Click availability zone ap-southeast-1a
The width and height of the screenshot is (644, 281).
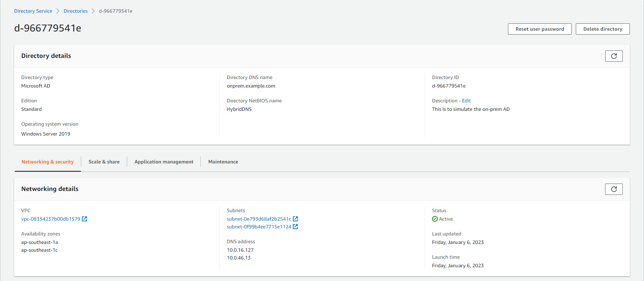pos(40,242)
